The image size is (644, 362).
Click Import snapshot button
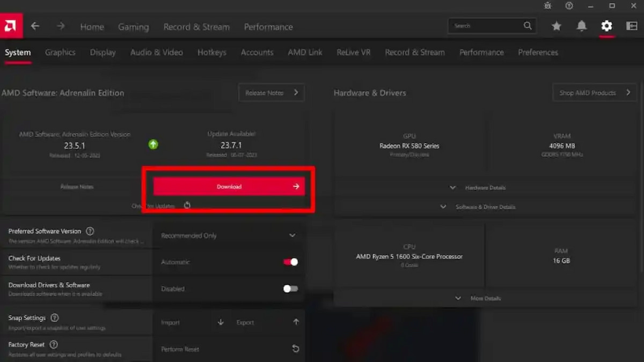click(x=192, y=322)
